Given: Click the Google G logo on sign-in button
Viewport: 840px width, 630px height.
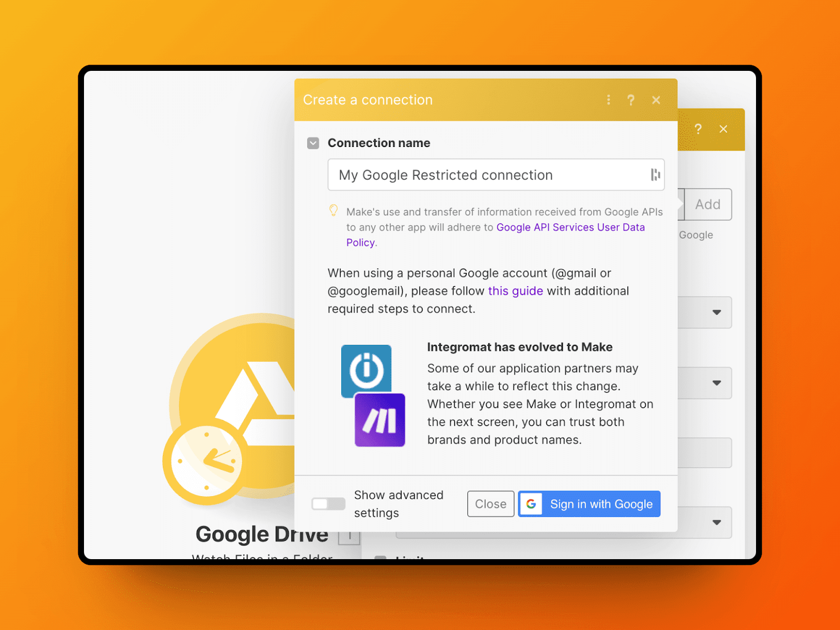Looking at the screenshot, I should [x=531, y=504].
